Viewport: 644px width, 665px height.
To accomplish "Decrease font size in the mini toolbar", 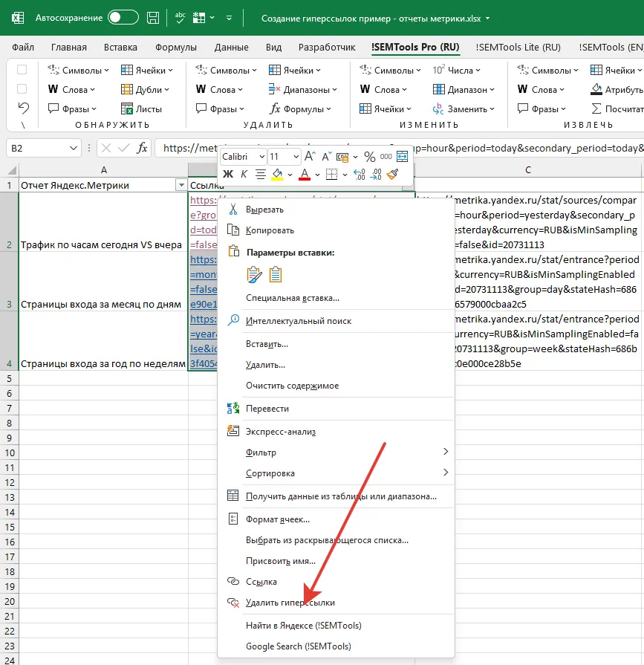I will [325, 157].
